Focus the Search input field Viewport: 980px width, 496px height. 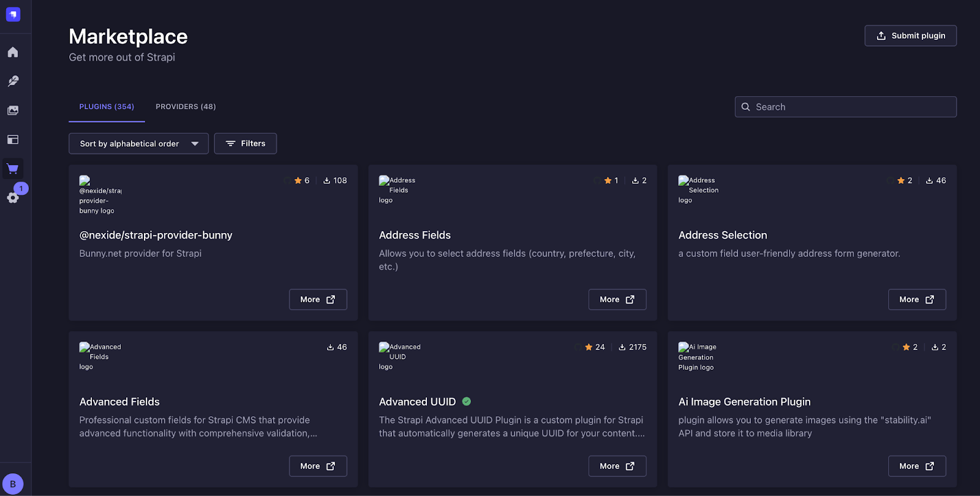click(x=845, y=107)
